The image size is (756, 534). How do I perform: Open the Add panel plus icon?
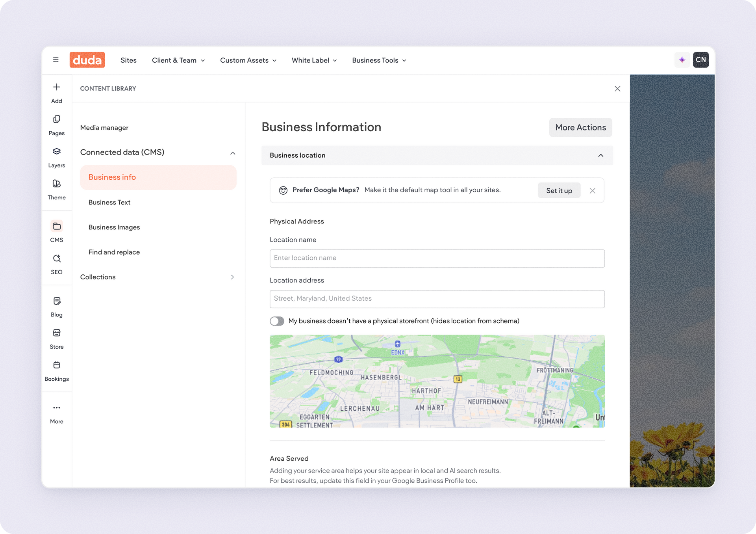pyautogui.click(x=56, y=87)
